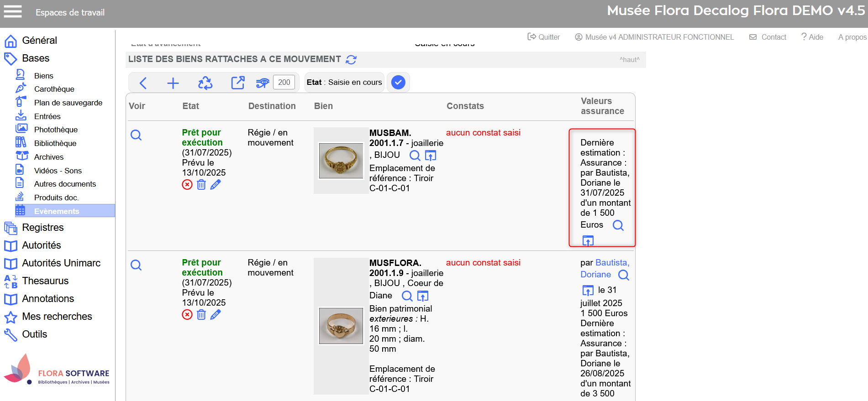868x401 pixels.
Task: Select Photothèque in the sidebar
Action: point(56,130)
